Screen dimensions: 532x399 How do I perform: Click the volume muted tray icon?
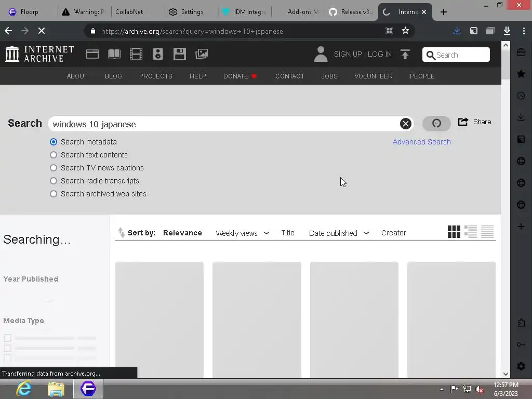(x=480, y=389)
